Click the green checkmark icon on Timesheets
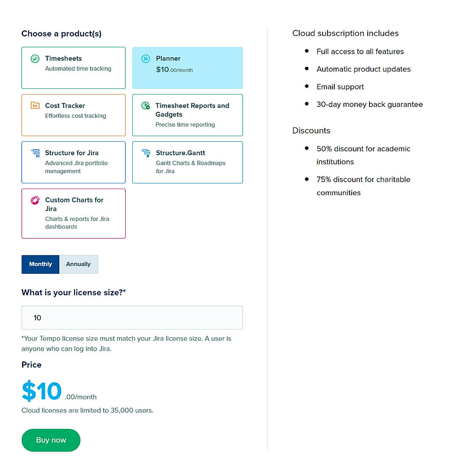The width and height of the screenshot is (464, 476). point(35,58)
